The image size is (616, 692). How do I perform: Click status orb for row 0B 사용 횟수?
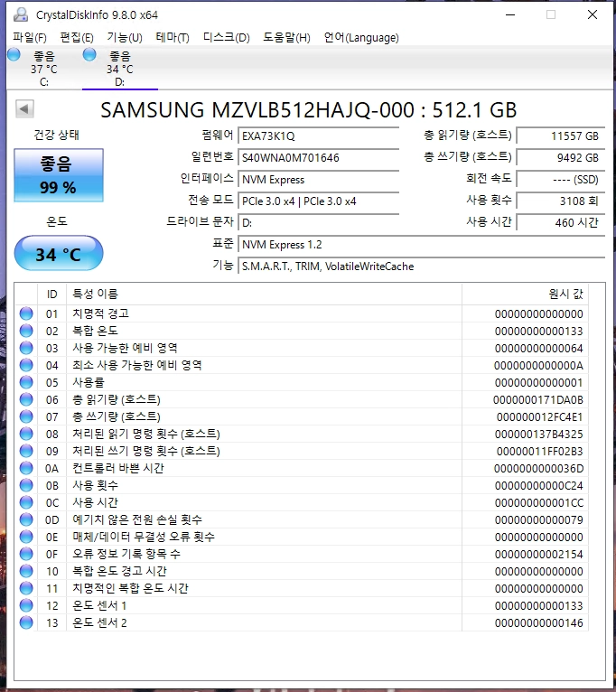26,485
